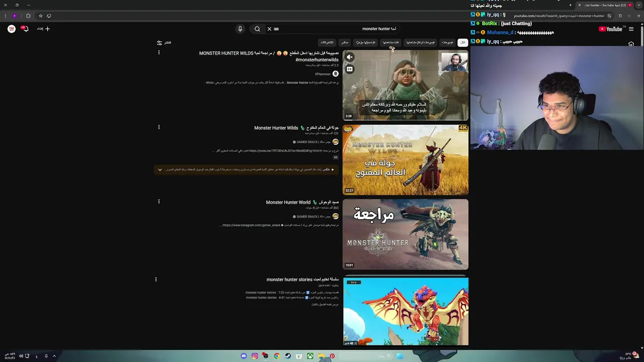
Task: Open 'سلسلة تختيم لعبت monster hunter stories' title
Action: click(x=302, y=280)
